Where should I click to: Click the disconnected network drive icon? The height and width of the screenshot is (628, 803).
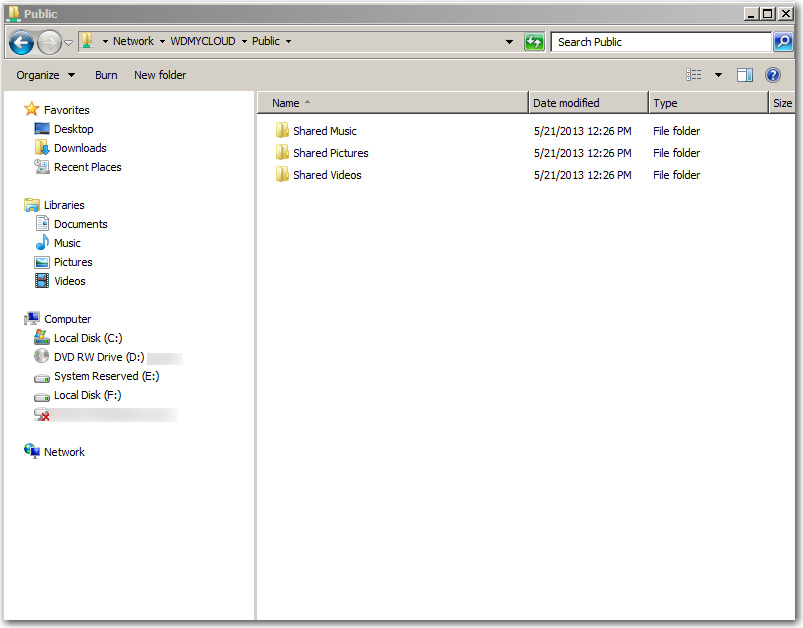[x=42, y=414]
